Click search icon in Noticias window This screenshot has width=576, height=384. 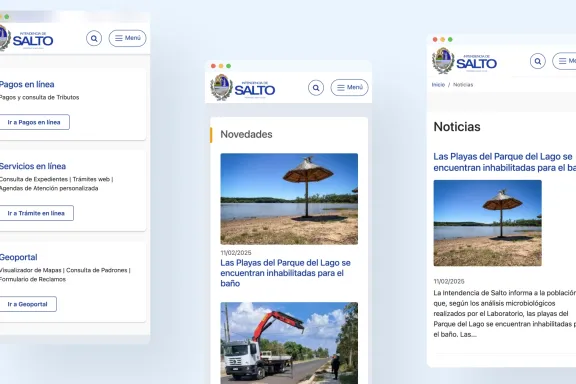[x=538, y=61]
